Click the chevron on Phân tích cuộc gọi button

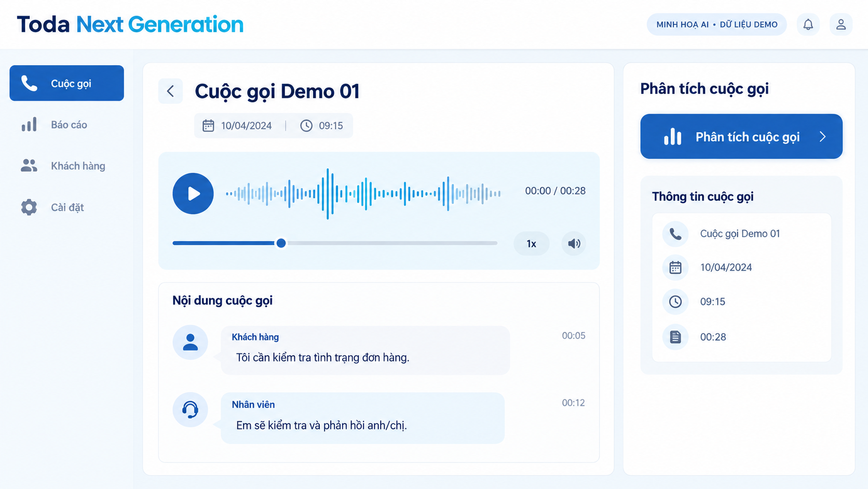coord(823,137)
